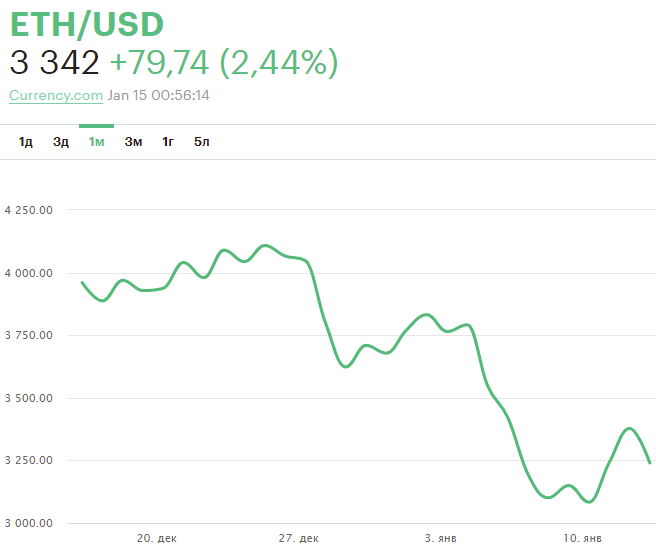This screenshot has width=656, height=555.
Task: Click the ETH/USD pair title
Action: pyautogui.click(x=87, y=24)
